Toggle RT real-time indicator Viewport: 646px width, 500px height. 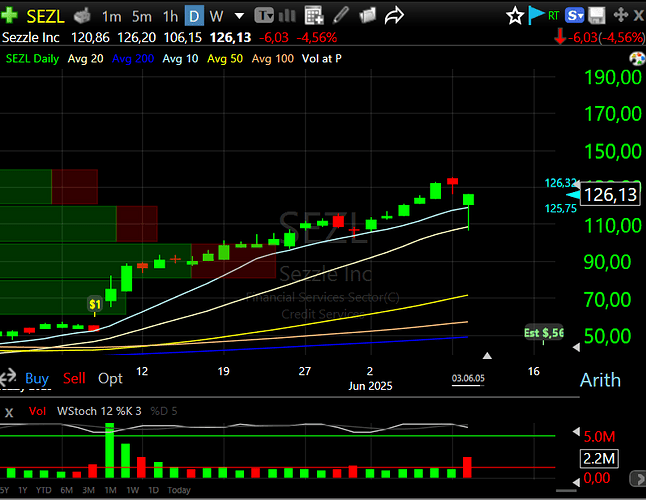pyautogui.click(x=553, y=16)
